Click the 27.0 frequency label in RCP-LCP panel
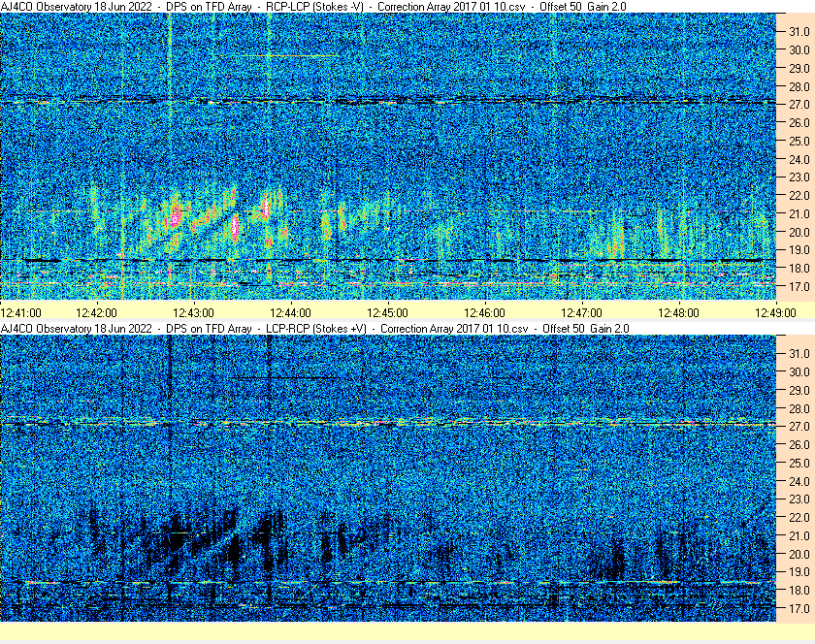The image size is (815, 644). pyautogui.click(x=799, y=105)
